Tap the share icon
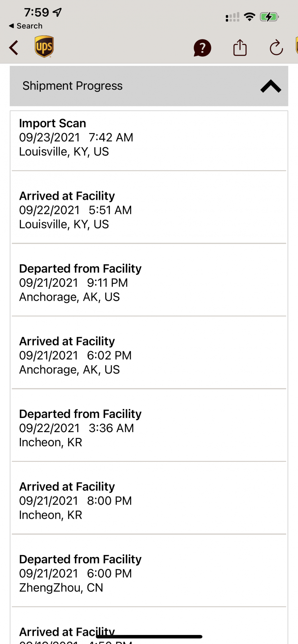The width and height of the screenshot is (298, 644). click(x=240, y=48)
